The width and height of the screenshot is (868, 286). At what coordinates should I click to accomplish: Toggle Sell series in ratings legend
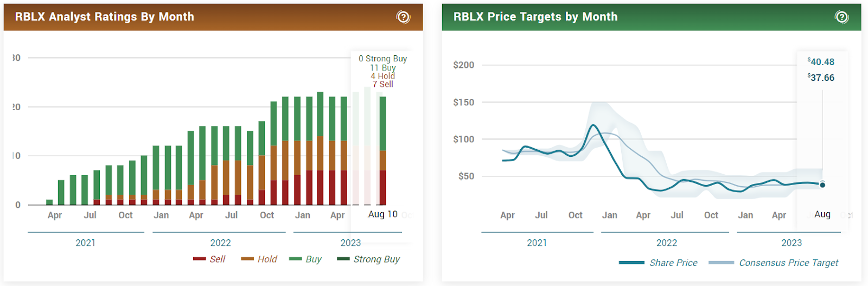pyautogui.click(x=209, y=259)
